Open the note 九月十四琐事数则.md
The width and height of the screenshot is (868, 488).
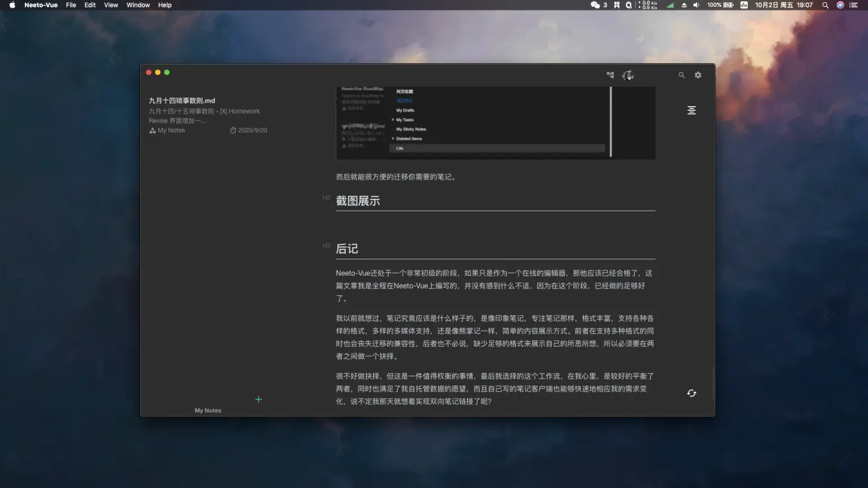[x=182, y=101]
